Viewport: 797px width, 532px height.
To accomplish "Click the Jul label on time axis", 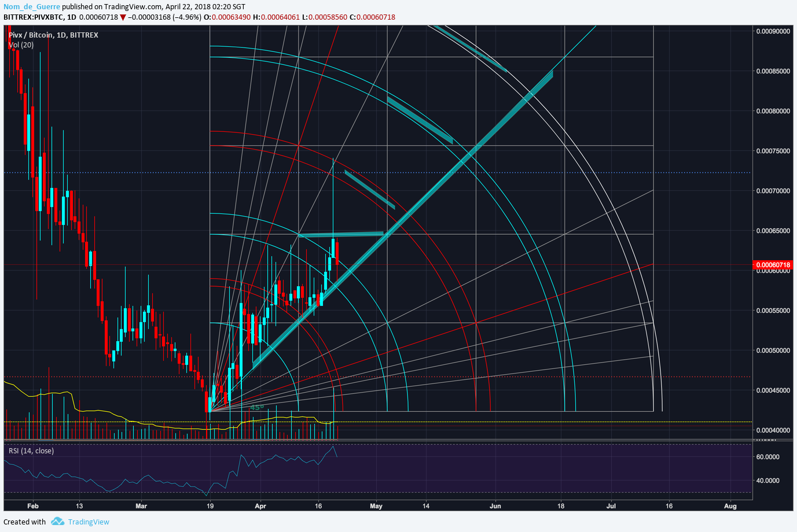I will [611, 506].
